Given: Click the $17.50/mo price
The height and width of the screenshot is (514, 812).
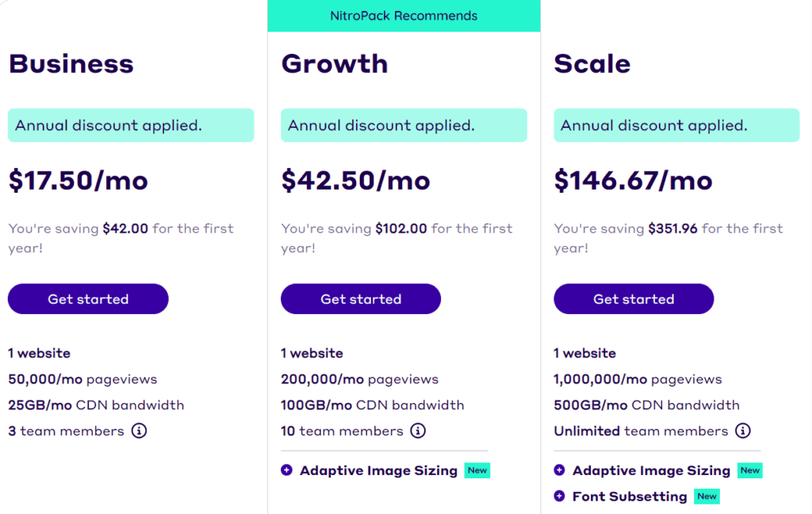Looking at the screenshot, I should (x=79, y=181).
